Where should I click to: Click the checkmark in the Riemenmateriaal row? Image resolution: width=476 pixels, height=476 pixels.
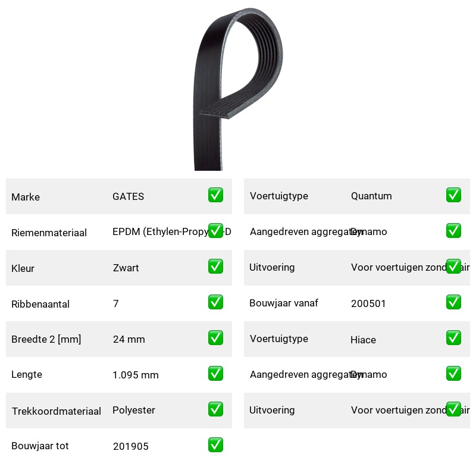[215, 231]
